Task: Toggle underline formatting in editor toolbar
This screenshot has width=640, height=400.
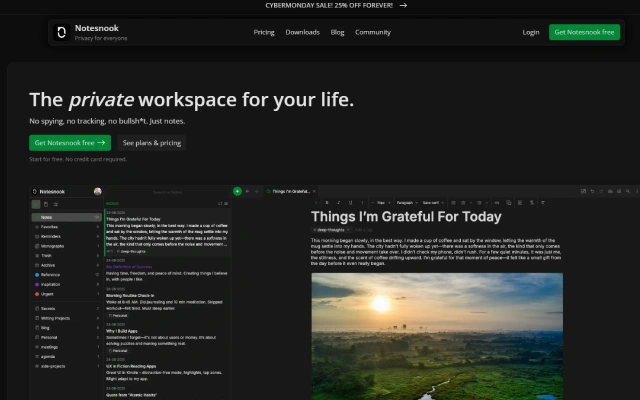Action: tap(350, 202)
